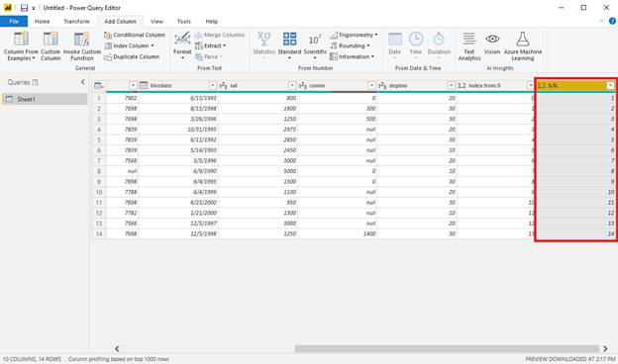The width and height of the screenshot is (618, 364).
Task: Click the Power BI logo icon
Action: click(8, 8)
